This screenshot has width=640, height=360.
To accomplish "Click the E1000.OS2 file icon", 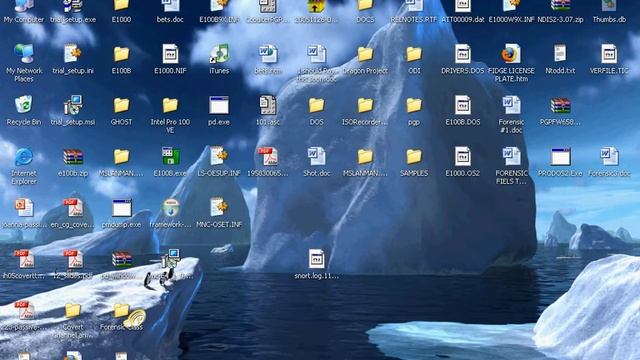I will [462, 157].
